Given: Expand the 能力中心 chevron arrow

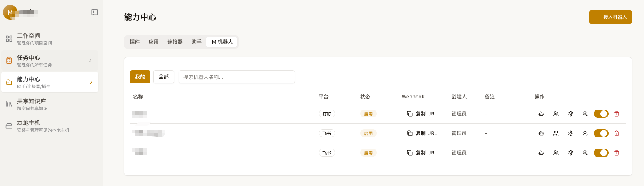Looking at the screenshot, I should (91, 82).
